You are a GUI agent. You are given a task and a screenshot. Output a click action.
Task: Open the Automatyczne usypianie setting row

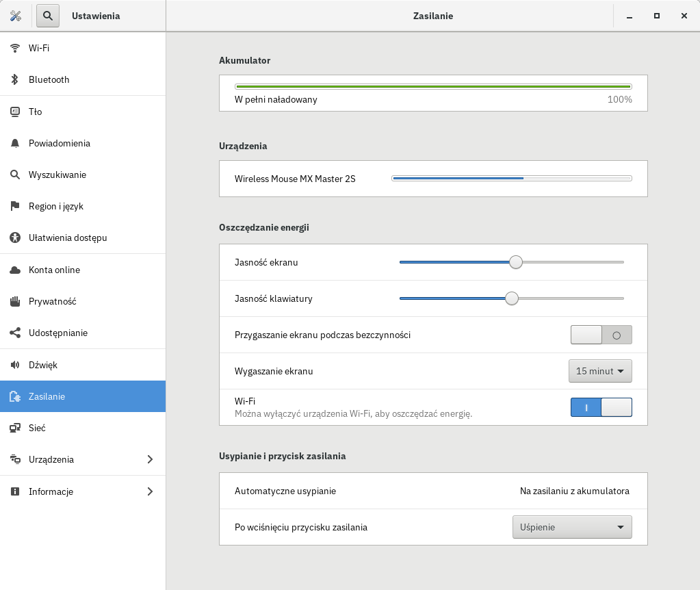(432, 491)
